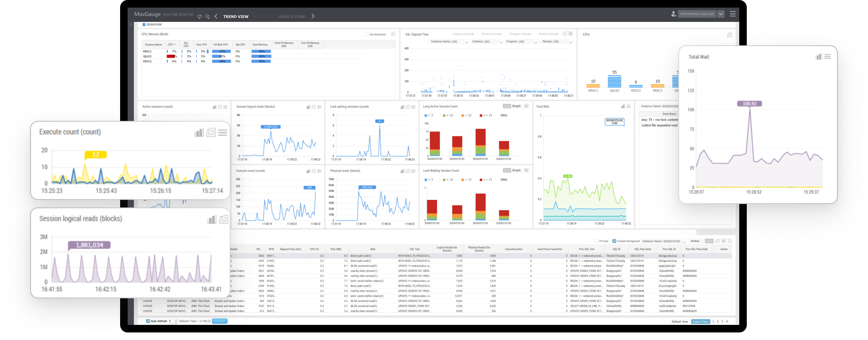The image size is (868, 340).
Task: Expand the left sidebar with double chevron
Action: pyautogui.click(x=131, y=25)
